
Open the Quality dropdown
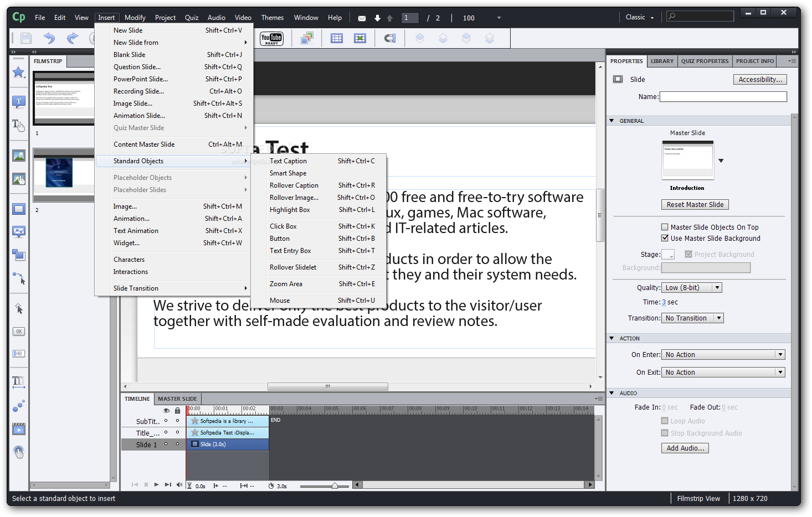693,288
